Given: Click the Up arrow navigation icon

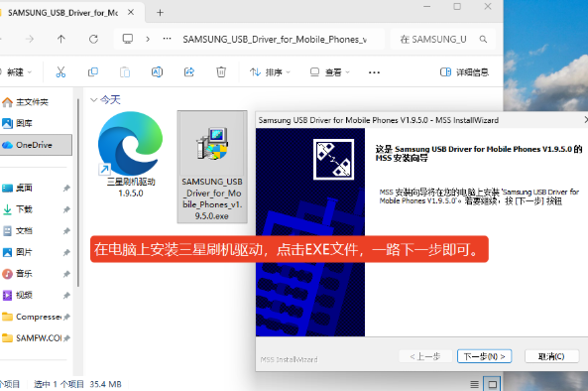Looking at the screenshot, I should click(x=61, y=39).
